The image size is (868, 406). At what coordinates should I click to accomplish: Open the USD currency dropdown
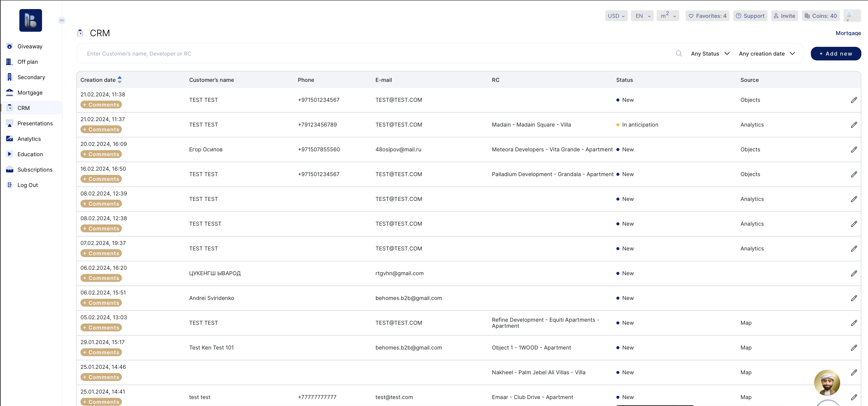click(x=616, y=16)
